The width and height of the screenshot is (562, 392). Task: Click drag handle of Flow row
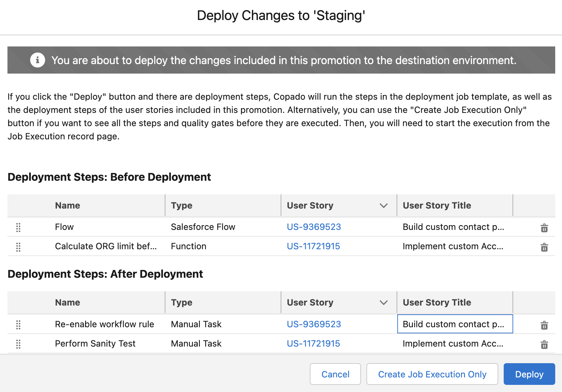click(18, 228)
